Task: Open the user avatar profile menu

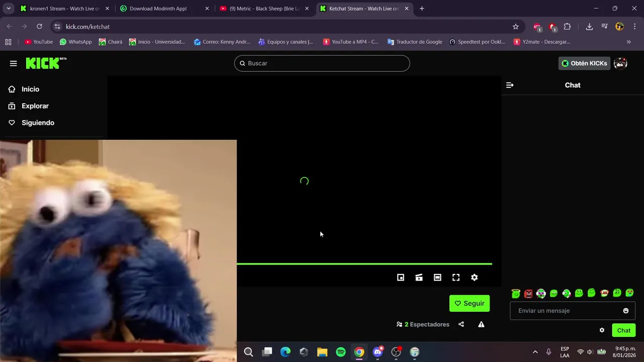Action: pos(620,63)
